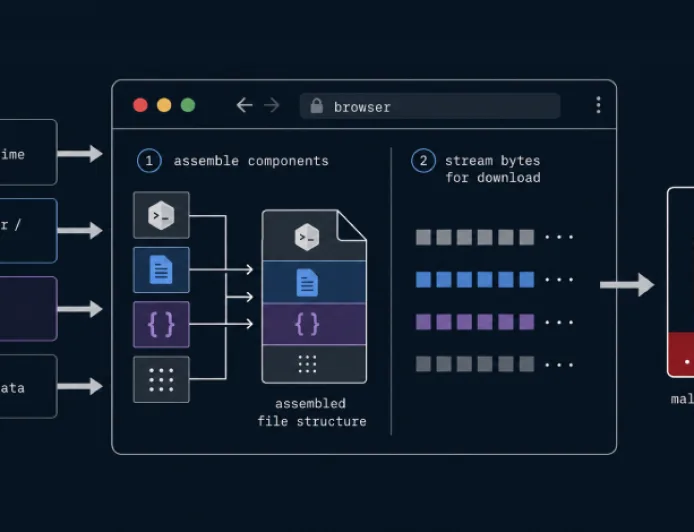Click blue document section of assembled file

pos(314,282)
